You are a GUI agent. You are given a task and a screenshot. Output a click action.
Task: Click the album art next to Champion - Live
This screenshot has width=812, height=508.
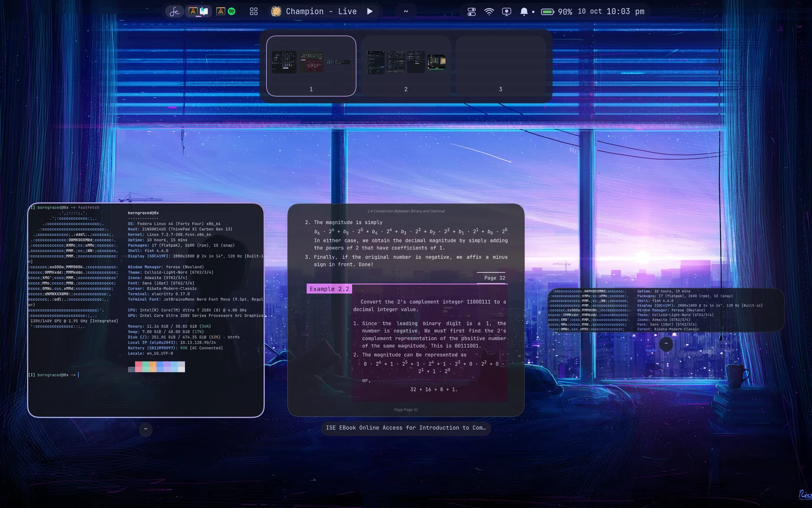tap(276, 11)
